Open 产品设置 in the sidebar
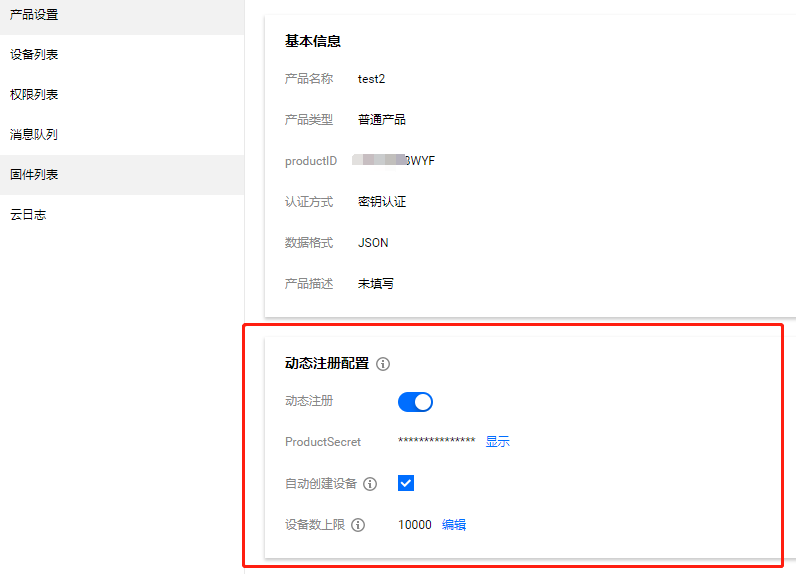 tap(34, 15)
